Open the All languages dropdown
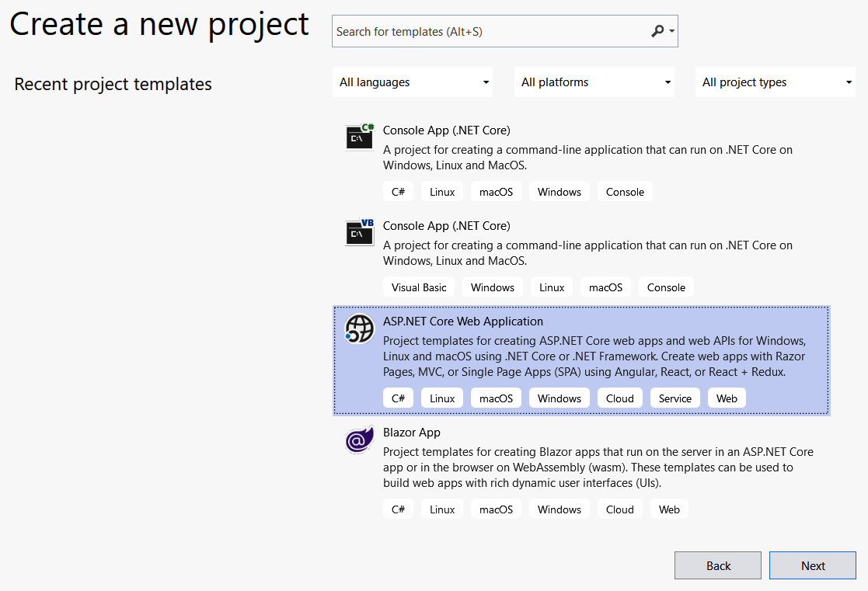 [412, 82]
